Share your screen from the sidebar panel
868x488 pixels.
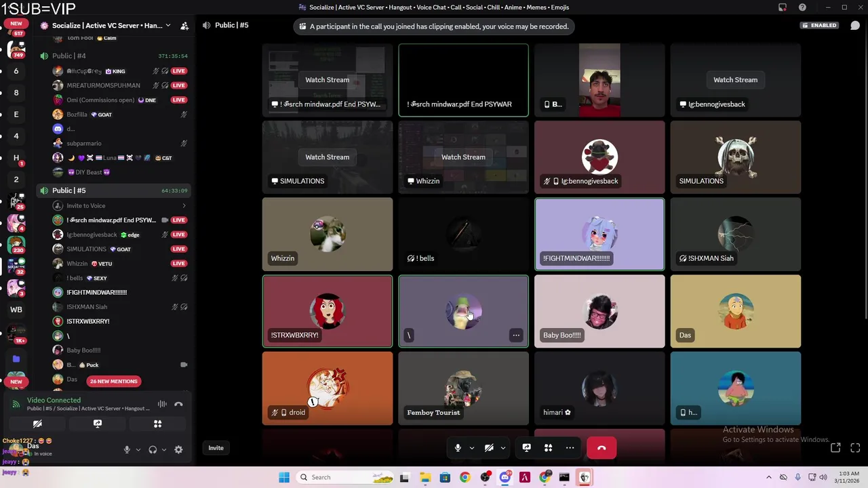[98, 424]
